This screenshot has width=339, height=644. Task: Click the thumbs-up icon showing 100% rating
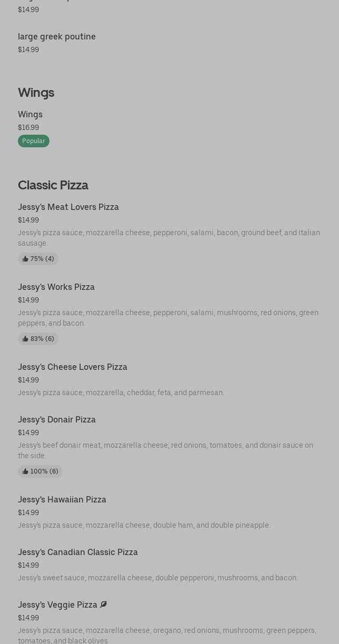pos(25,471)
